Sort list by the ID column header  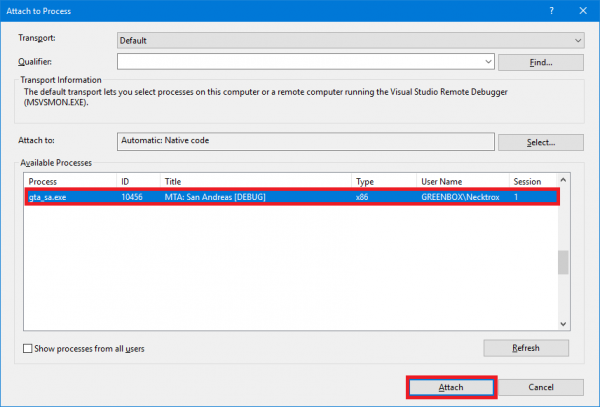point(139,182)
